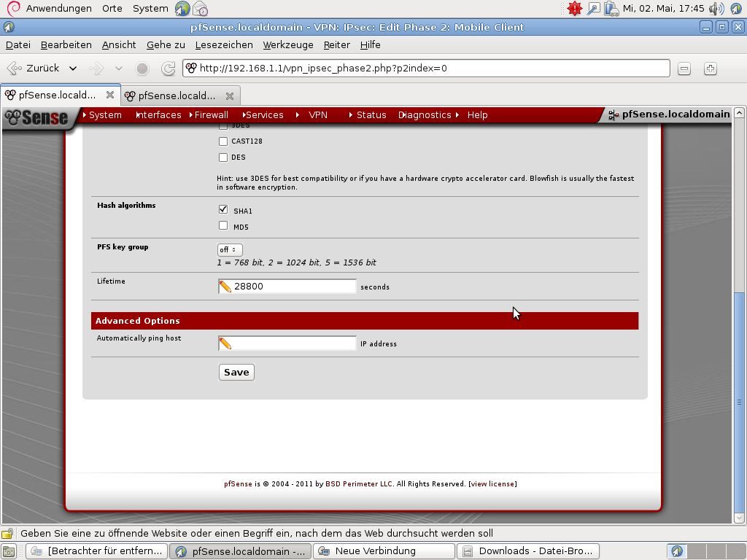Viewport: 747px width, 560px height.
Task: Enable the DES encryption checkbox
Action: pyautogui.click(x=223, y=157)
